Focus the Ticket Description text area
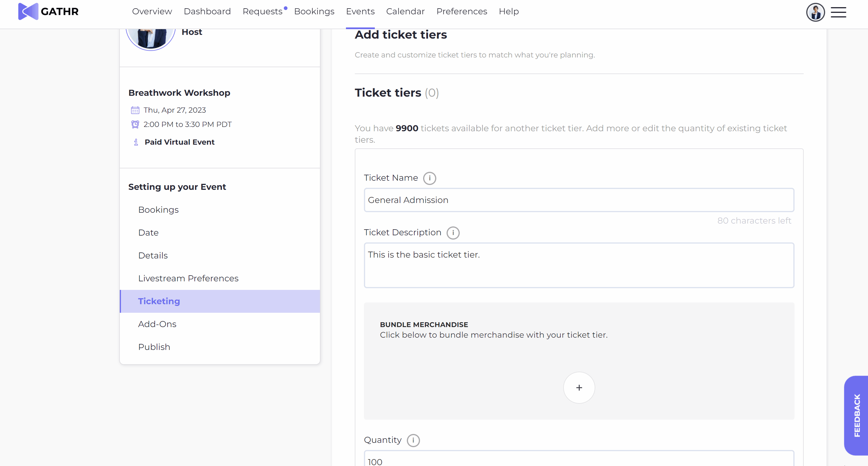Screen dimensions: 868x466 [x=579, y=265]
